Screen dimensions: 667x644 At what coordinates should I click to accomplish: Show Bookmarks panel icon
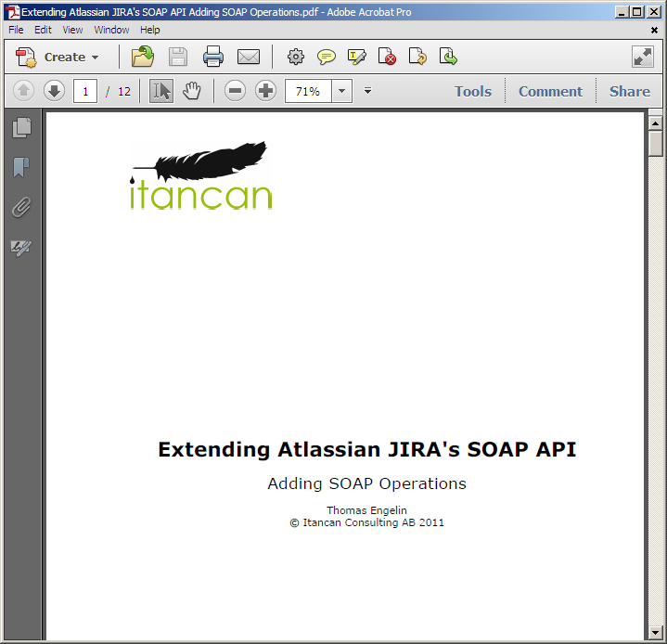point(21,167)
